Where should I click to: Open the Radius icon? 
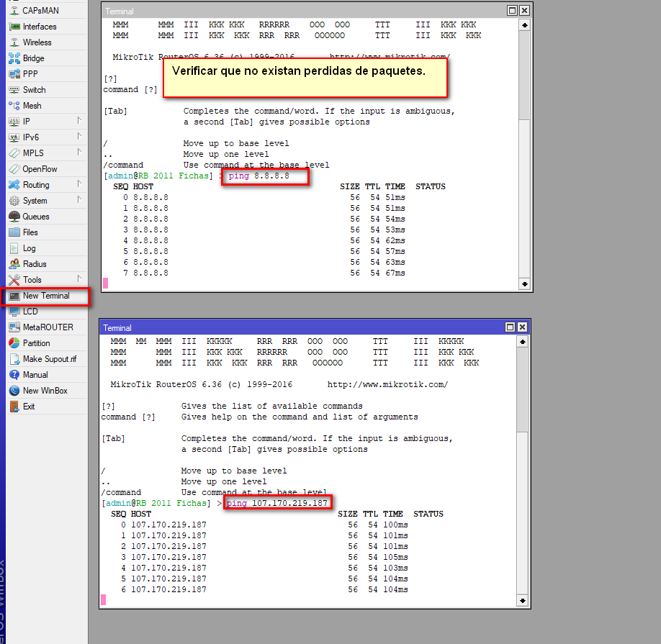(x=14, y=264)
